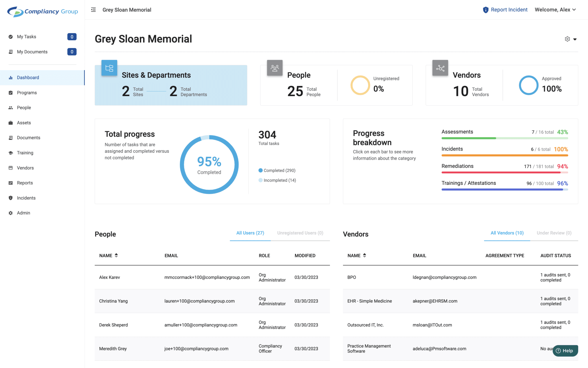
Task: Open My Tasks from the sidebar
Action: point(26,37)
